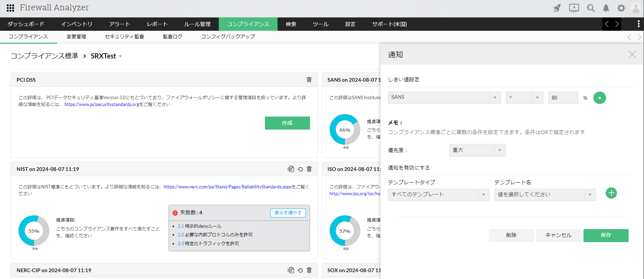Export NIST report as PDF
This screenshot has width=644, height=279.
point(291,169)
